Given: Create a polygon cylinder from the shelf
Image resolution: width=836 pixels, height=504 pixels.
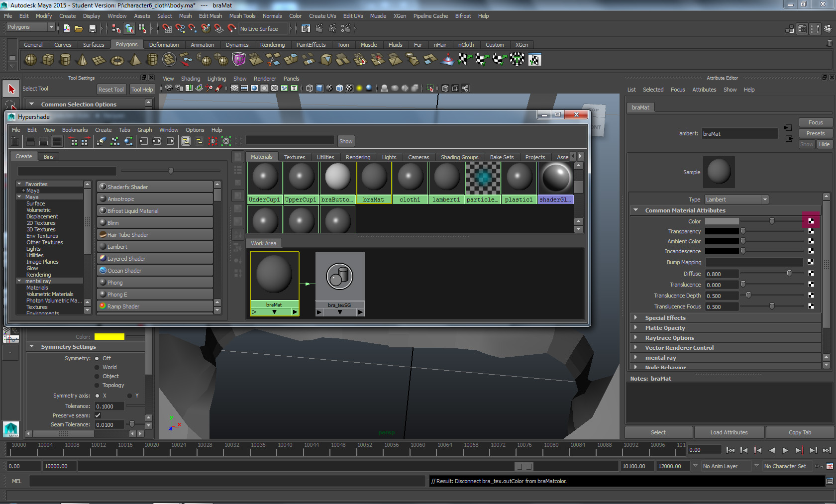Looking at the screenshot, I should [x=65, y=60].
